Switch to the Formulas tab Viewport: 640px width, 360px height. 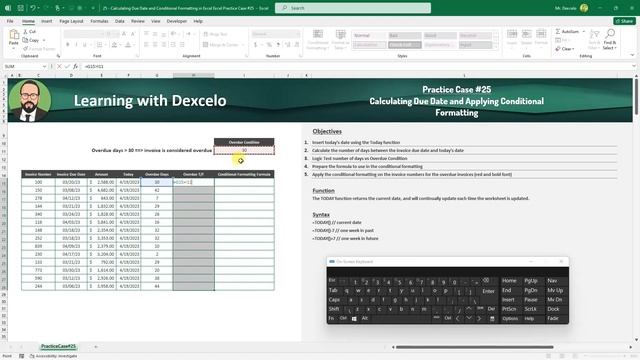pos(99,21)
